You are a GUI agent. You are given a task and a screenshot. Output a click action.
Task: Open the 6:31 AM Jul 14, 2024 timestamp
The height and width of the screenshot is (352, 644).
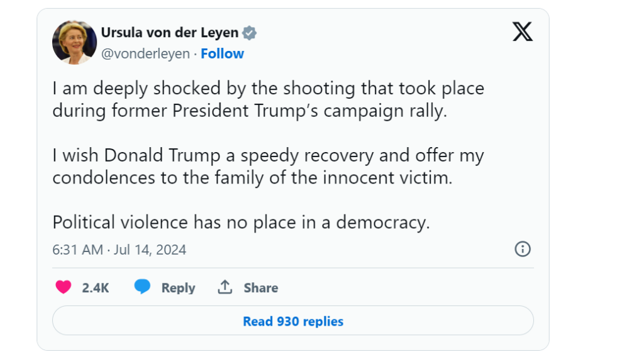[x=119, y=250]
